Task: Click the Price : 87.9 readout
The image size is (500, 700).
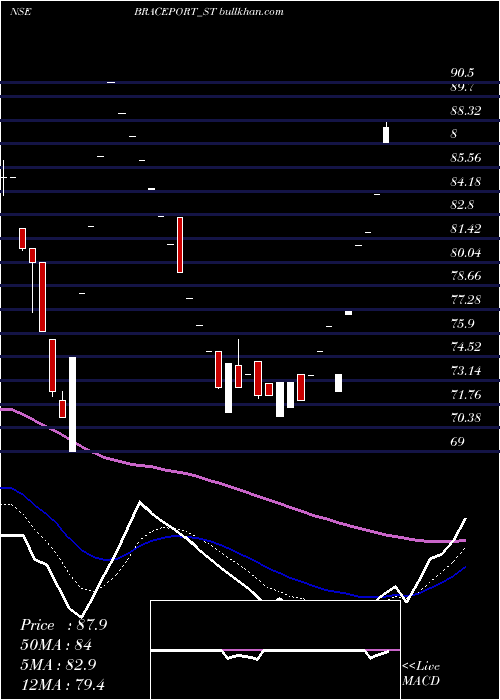Action: pos(63,625)
